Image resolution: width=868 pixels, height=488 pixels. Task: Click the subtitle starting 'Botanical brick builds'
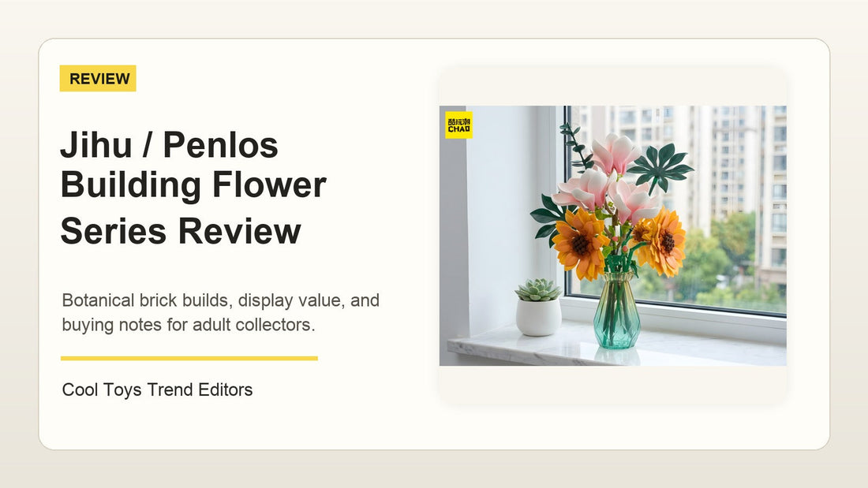[220, 312]
